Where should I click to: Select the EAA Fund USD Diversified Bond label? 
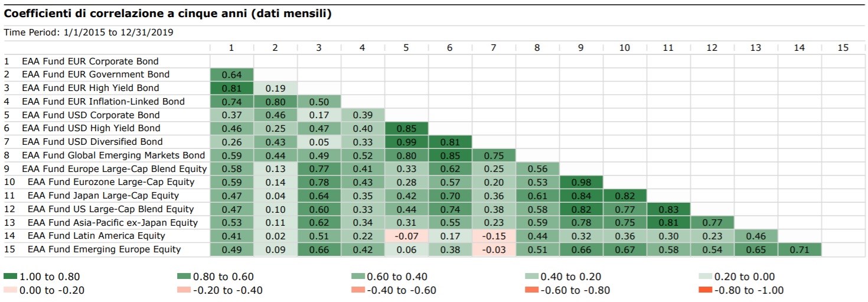coord(92,142)
